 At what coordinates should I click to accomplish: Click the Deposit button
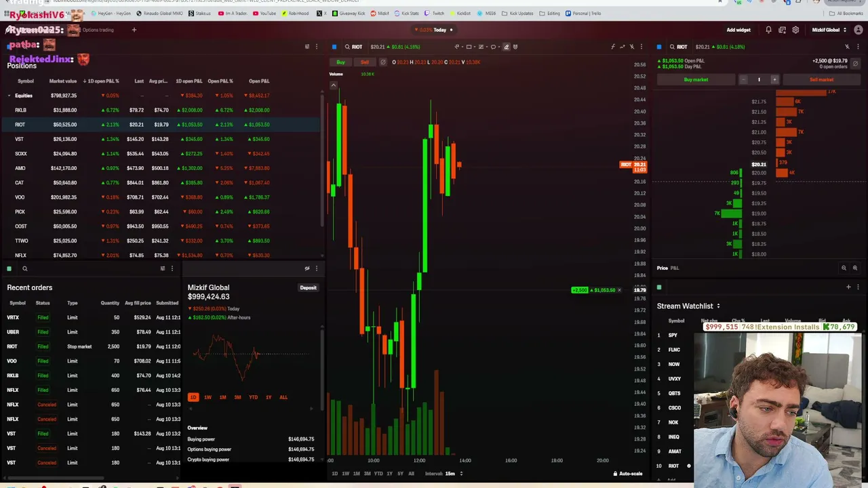point(308,287)
